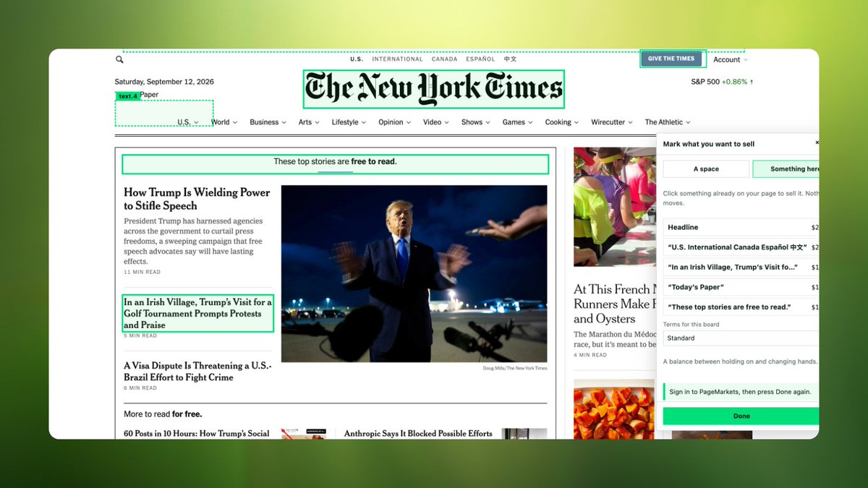
Task: Select the "U.S. International Canada Español" panel row
Action: (x=741, y=247)
